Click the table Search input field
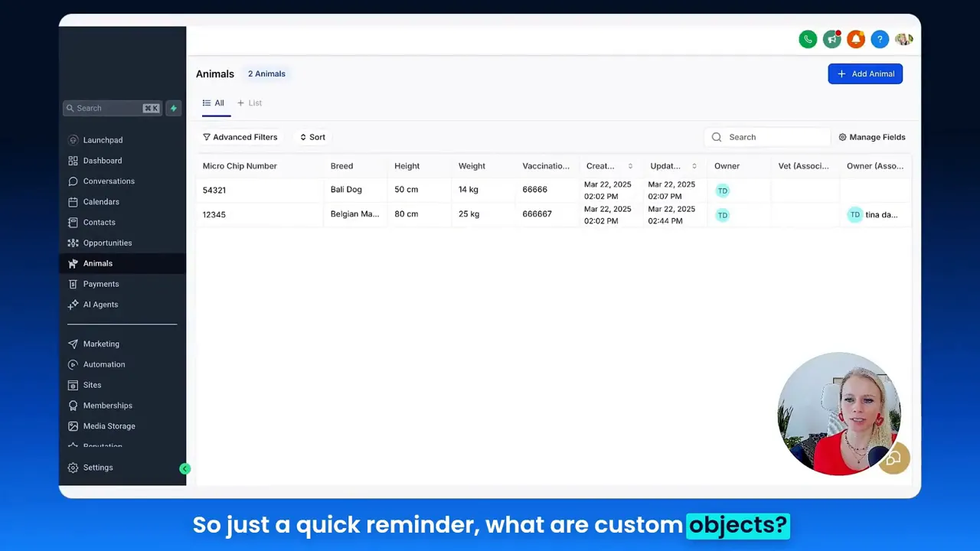 coord(767,137)
